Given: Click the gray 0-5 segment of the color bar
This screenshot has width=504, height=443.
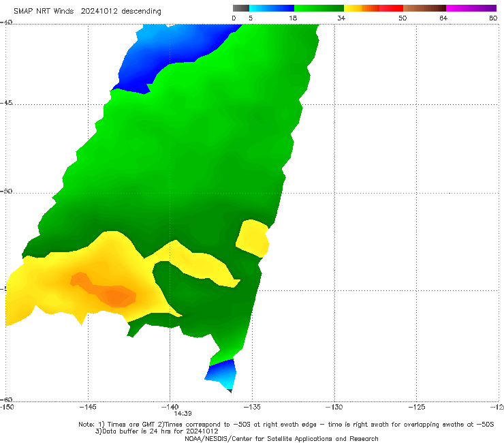Looking at the screenshot, I should click(x=241, y=8).
